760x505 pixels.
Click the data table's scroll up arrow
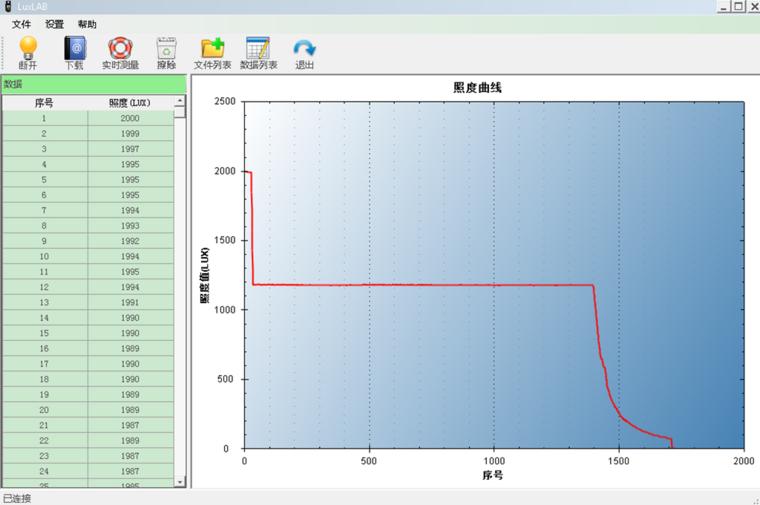[180, 100]
